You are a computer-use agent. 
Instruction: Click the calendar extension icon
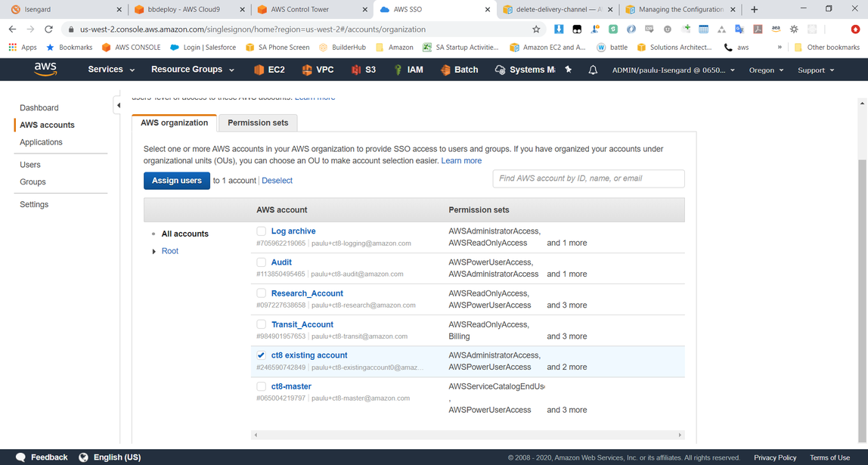click(704, 29)
